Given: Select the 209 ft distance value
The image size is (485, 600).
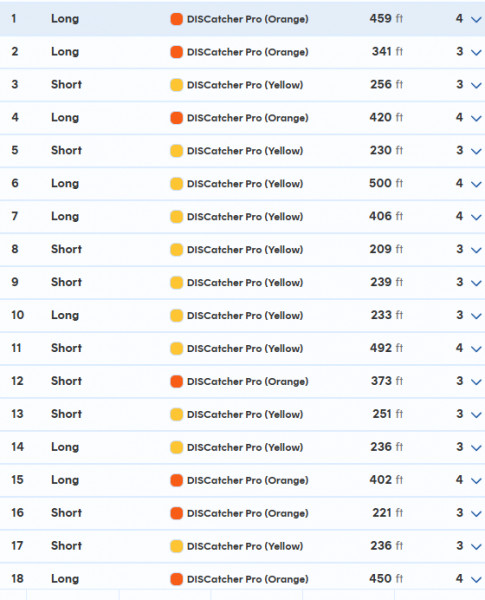Looking at the screenshot, I should 386,249.
